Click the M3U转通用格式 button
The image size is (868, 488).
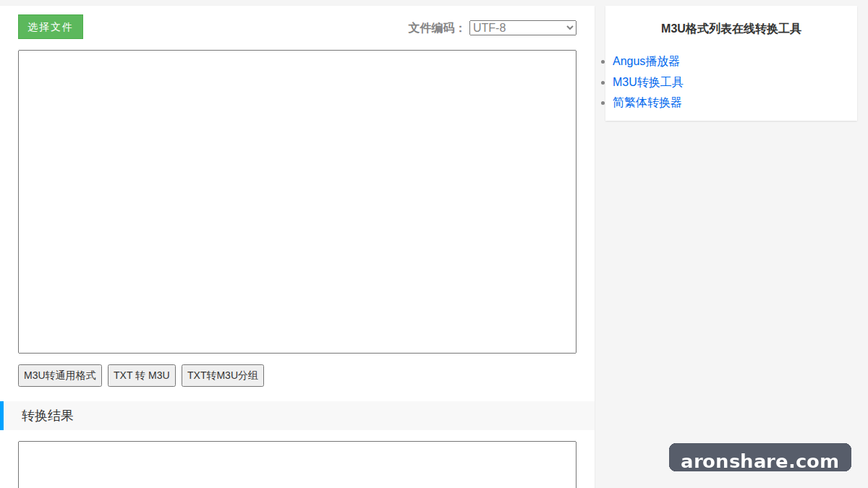coord(60,376)
